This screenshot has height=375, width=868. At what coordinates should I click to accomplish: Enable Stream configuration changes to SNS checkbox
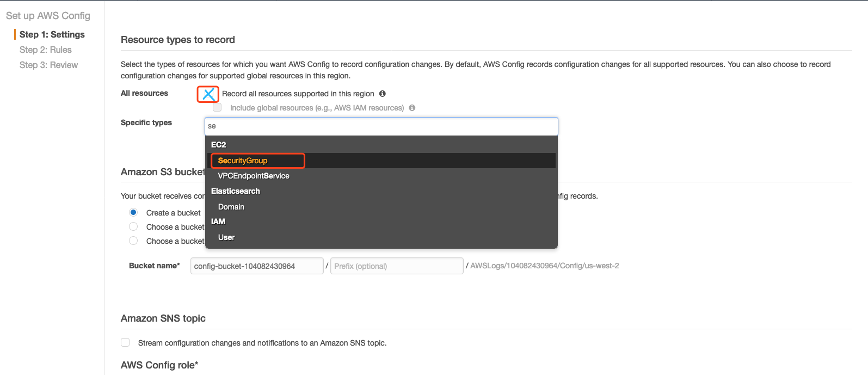125,342
